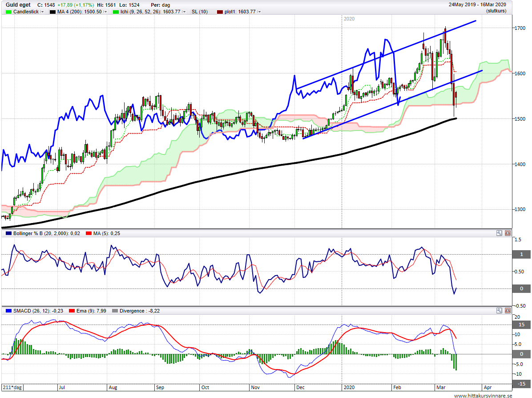
Task: Click the Feb label on time axis
Action: coord(397,387)
